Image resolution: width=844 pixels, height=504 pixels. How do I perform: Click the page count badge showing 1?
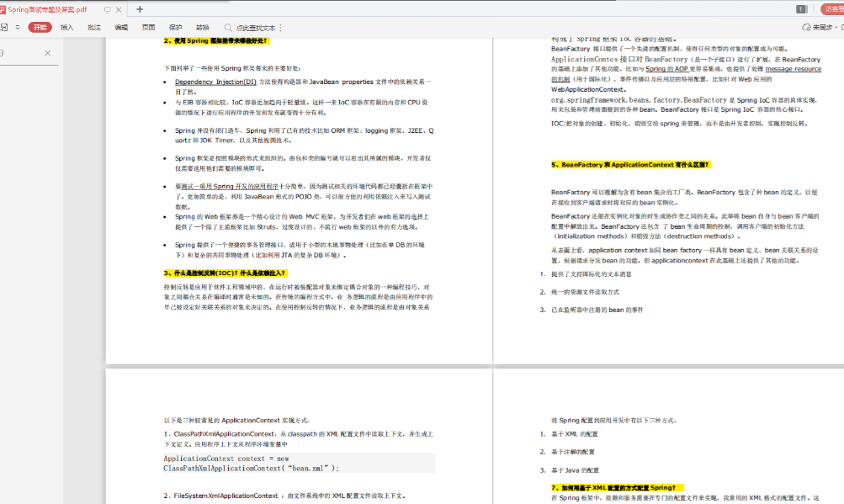(801, 9)
